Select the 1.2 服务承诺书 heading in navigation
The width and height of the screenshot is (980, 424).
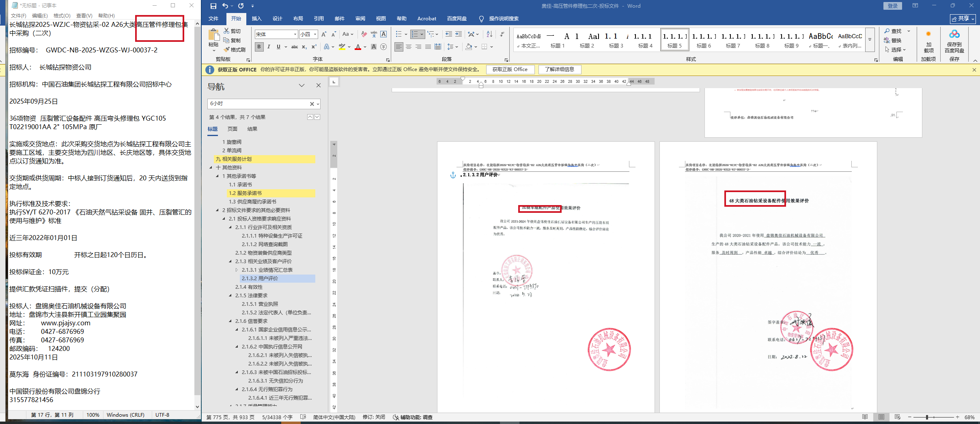pyautogui.click(x=245, y=193)
